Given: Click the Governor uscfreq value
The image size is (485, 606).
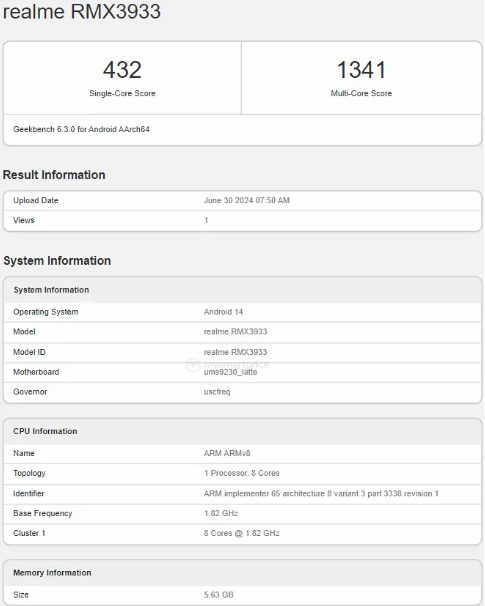Looking at the screenshot, I should [217, 392].
